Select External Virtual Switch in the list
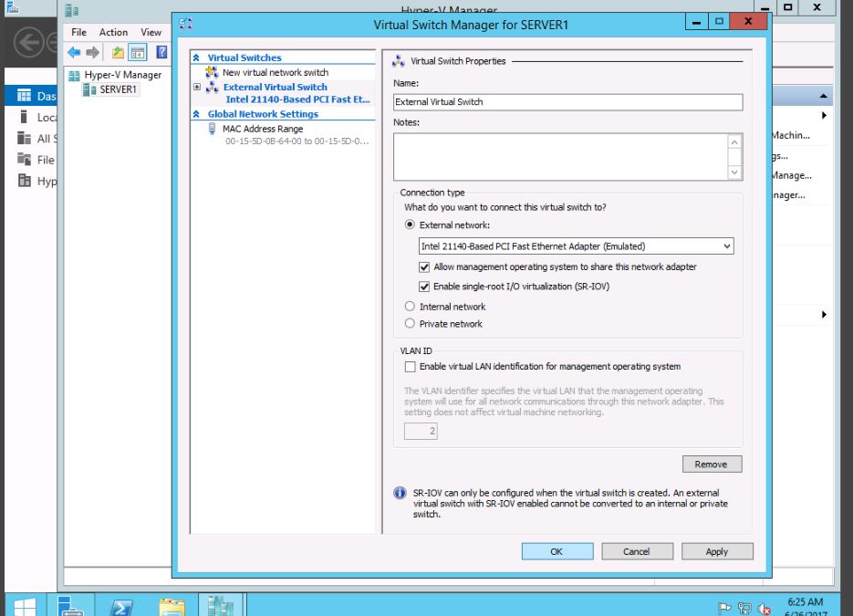Viewport: 853px width, 616px height. click(276, 87)
